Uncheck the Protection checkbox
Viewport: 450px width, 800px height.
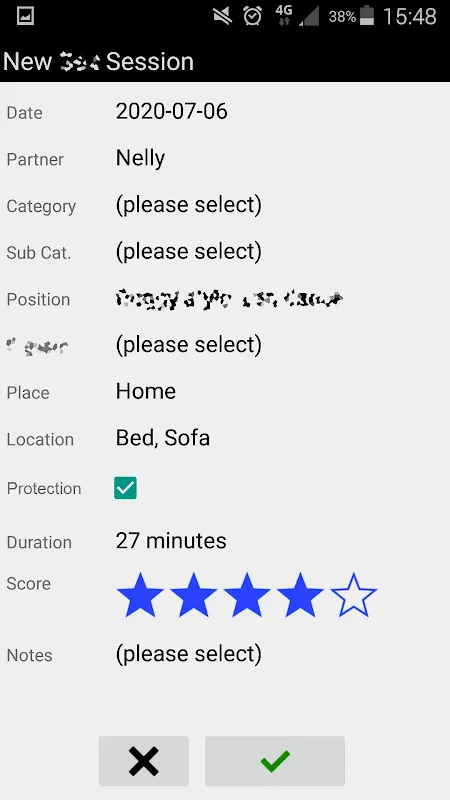[126, 488]
